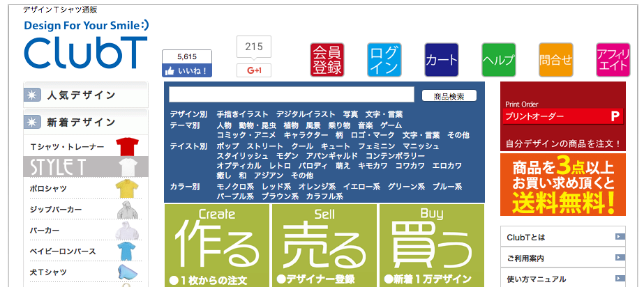The image size is (644, 287).
Task: Filter by 手描きイラスト design
Action: pyautogui.click(x=242, y=114)
